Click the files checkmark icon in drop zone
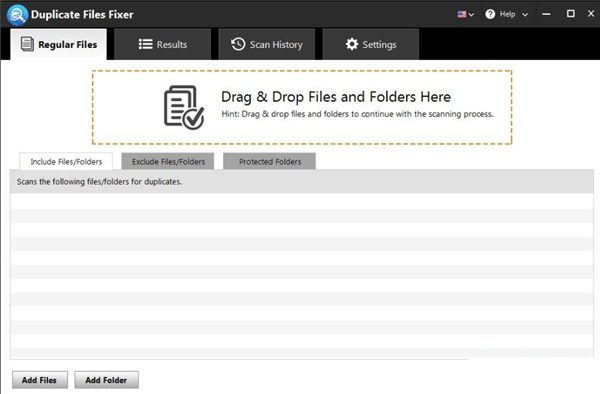This screenshot has width=600, height=394. point(184,107)
